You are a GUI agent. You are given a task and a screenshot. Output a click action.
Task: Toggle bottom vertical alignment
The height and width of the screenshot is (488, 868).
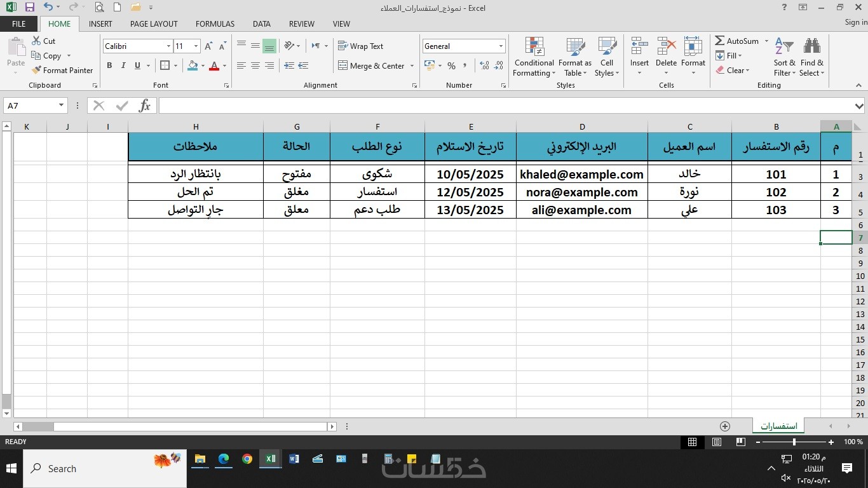[269, 46]
